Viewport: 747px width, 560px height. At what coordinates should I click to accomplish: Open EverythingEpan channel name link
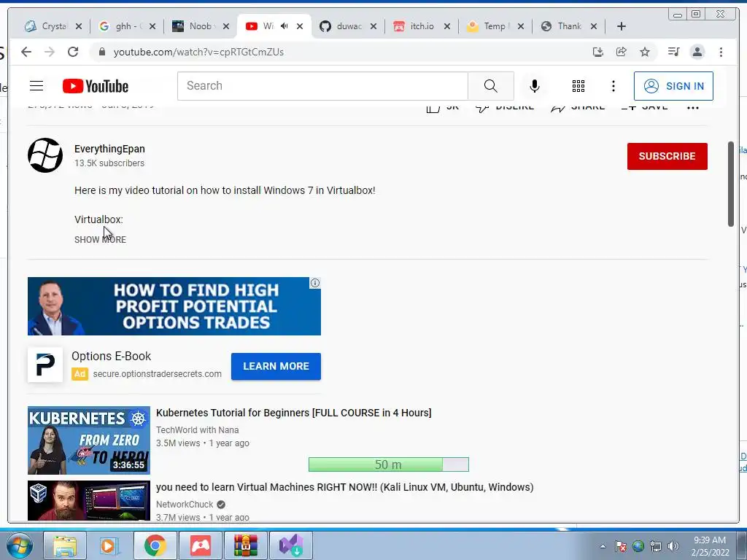pyautogui.click(x=109, y=149)
